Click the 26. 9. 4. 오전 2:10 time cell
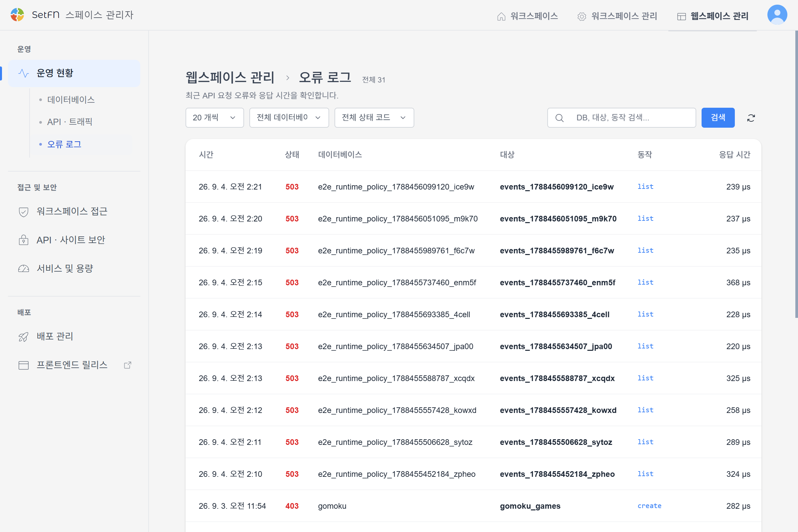798x532 pixels. coord(230,474)
